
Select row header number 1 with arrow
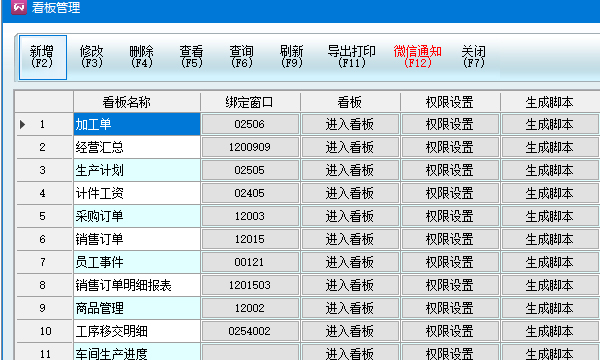tap(44, 124)
